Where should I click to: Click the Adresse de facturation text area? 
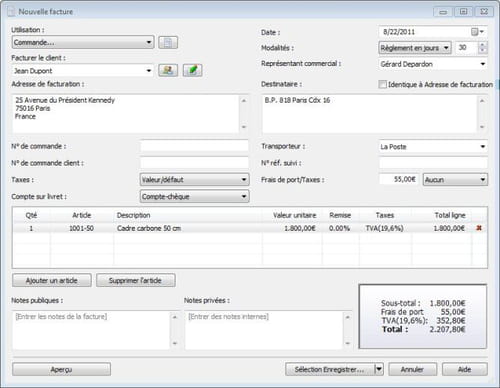point(126,114)
